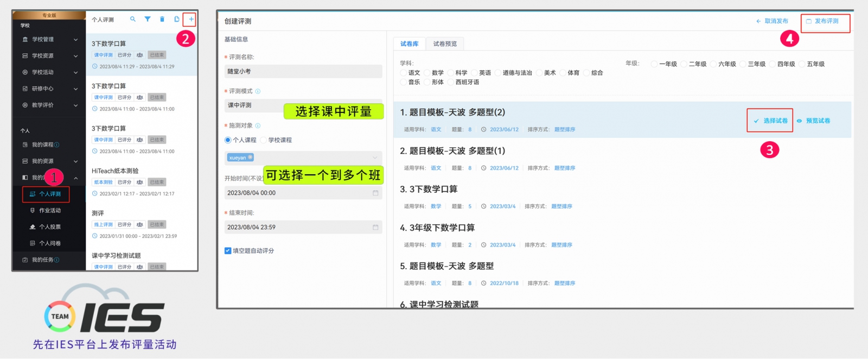Image resolution: width=868 pixels, height=359 pixels.
Task: Click the 评测名称 input field
Action: tap(303, 72)
